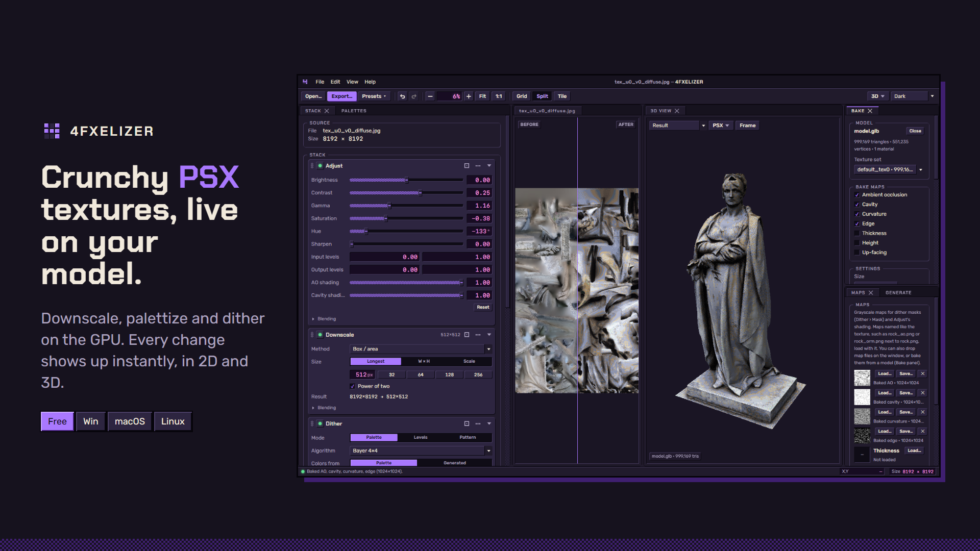
Task: Uncheck the Power of two checkbox
Action: pos(352,386)
